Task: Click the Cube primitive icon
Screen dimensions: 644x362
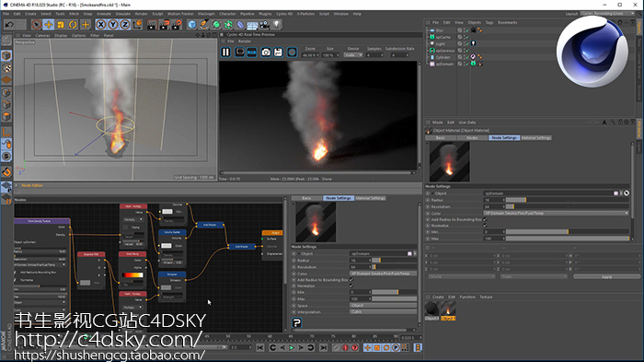Action: pyautogui.click(x=191, y=25)
